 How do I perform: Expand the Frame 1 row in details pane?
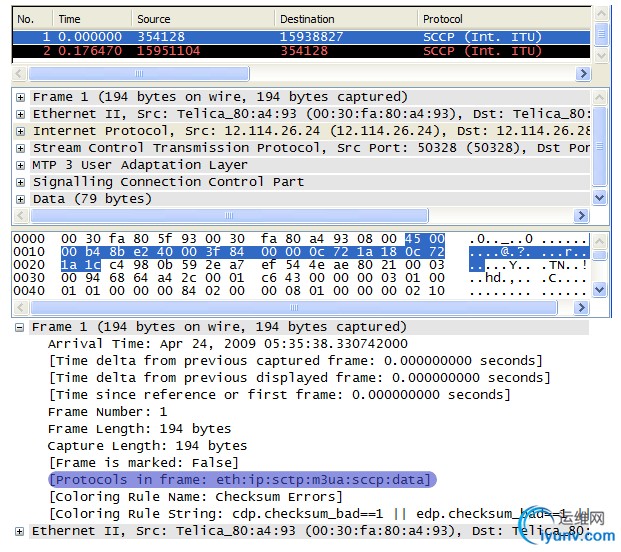tap(20, 97)
